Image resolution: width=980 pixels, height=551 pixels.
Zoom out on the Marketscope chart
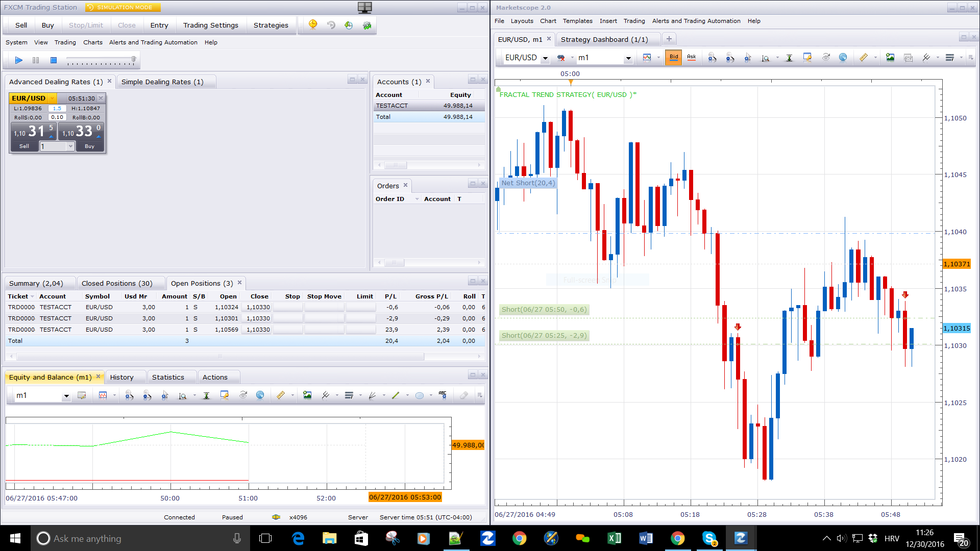730,58
